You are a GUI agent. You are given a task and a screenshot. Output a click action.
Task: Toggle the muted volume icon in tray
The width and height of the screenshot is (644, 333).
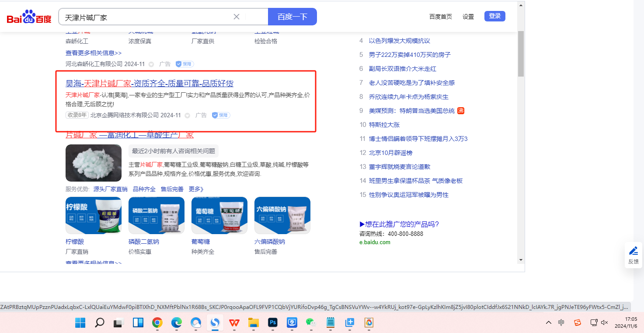click(x=605, y=322)
